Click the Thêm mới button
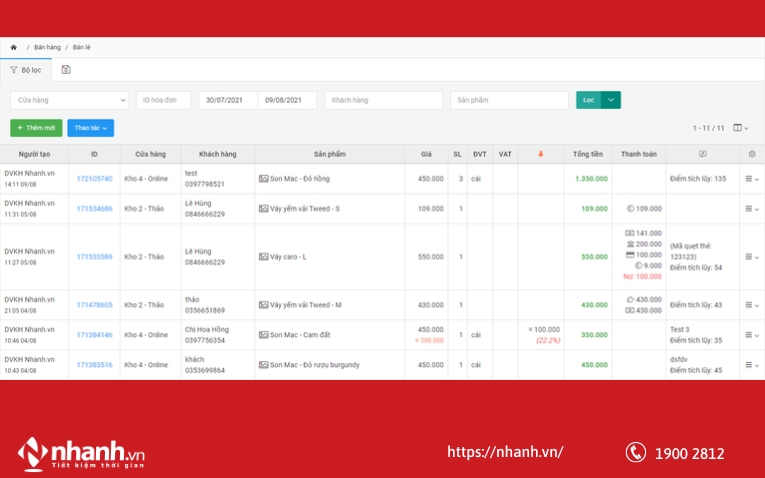 pos(36,128)
